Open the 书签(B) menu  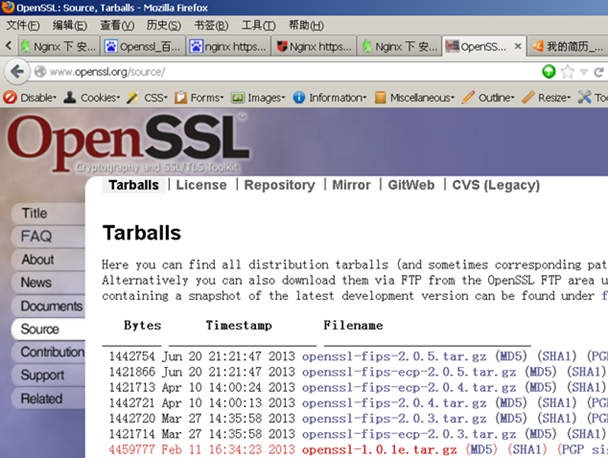[x=211, y=26]
